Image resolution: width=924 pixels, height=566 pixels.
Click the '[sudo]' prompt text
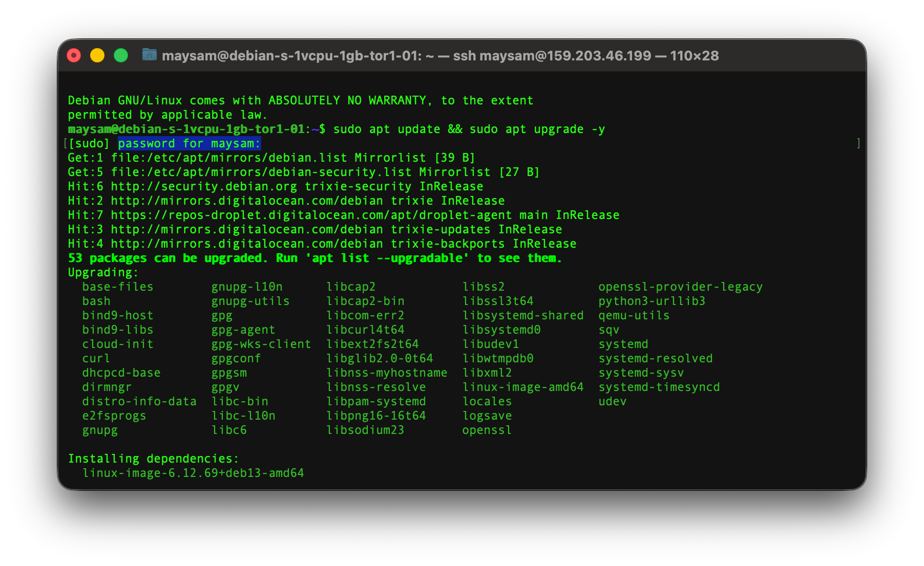pos(89,143)
